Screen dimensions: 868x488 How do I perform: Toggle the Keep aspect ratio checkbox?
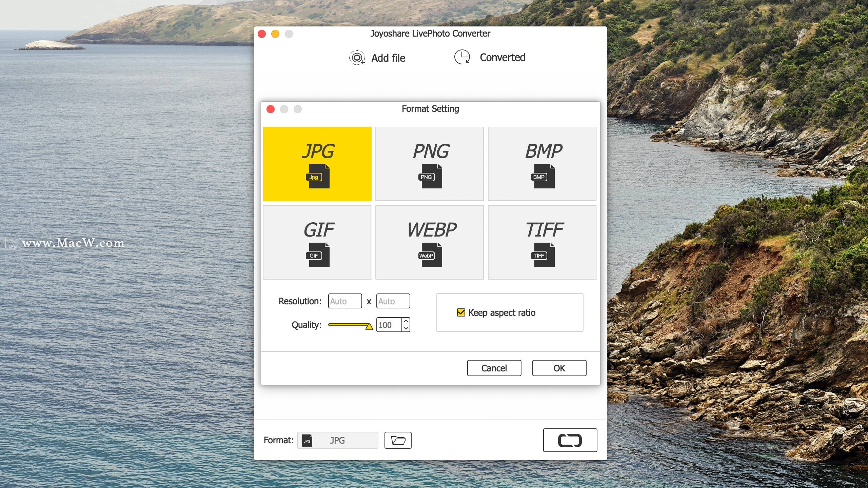pyautogui.click(x=461, y=312)
